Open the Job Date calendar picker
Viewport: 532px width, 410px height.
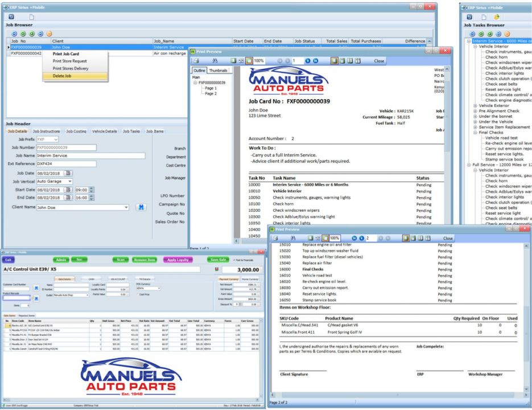pyautogui.click(x=68, y=173)
